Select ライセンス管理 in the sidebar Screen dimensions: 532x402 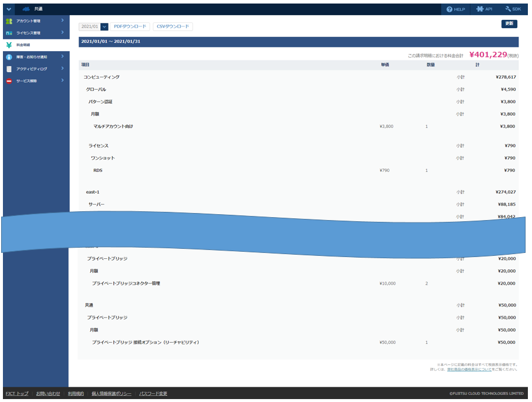click(x=28, y=33)
